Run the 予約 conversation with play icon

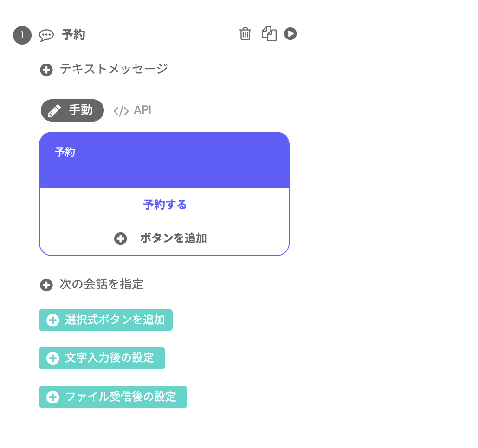tap(290, 33)
